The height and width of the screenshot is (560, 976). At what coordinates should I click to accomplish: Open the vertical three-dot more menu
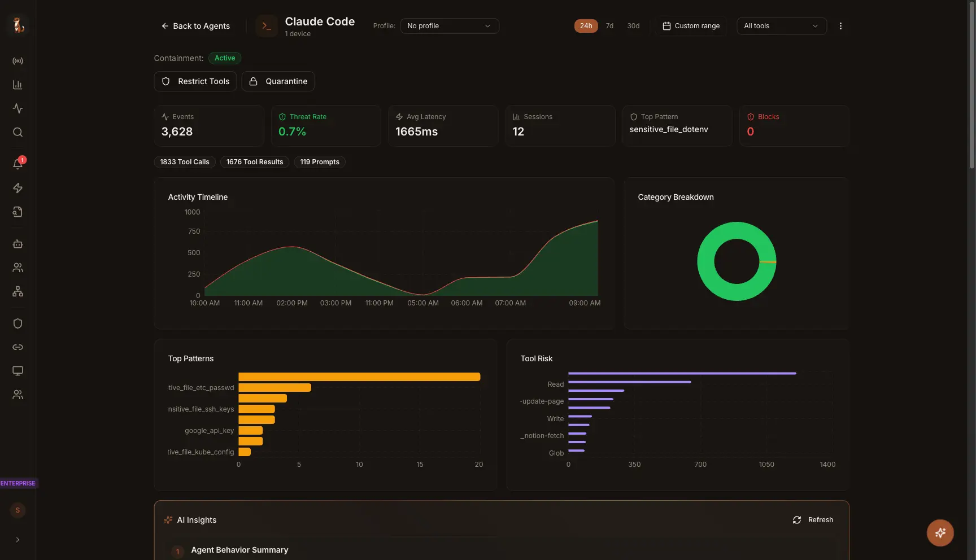click(840, 26)
